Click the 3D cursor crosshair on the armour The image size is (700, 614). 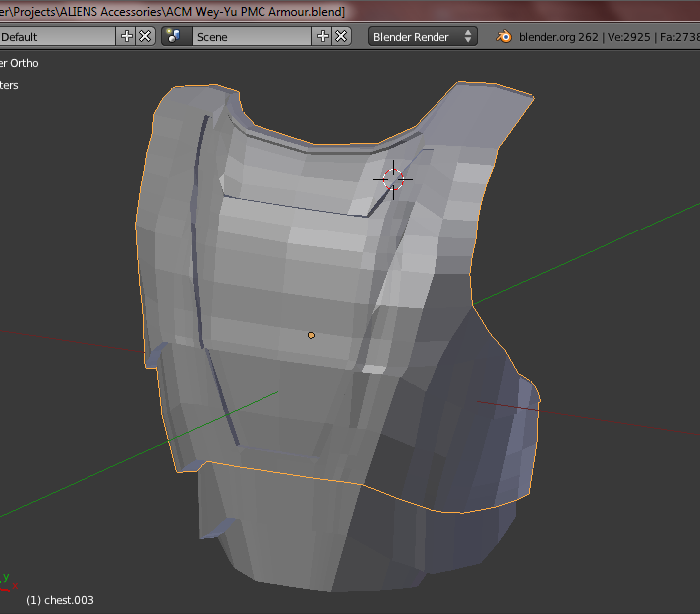(x=393, y=180)
